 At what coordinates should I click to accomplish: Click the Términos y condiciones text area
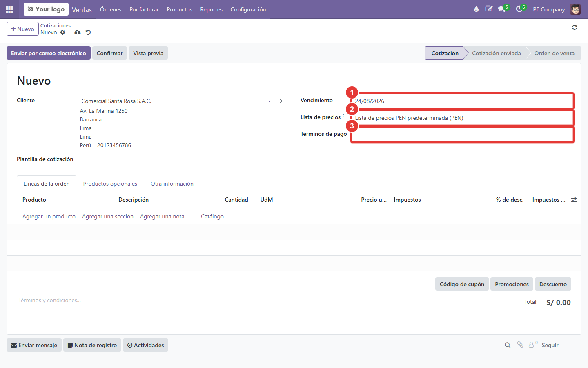pyautogui.click(x=50, y=300)
